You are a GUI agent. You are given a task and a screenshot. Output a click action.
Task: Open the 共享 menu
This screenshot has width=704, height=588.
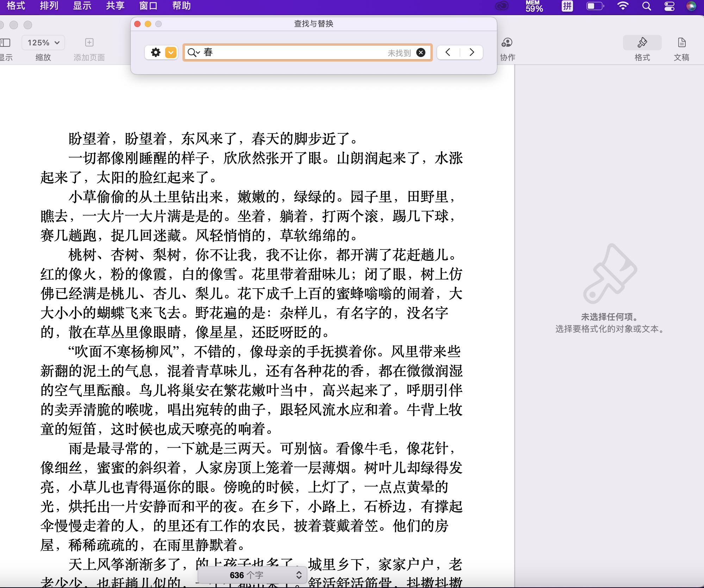tap(115, 6)
